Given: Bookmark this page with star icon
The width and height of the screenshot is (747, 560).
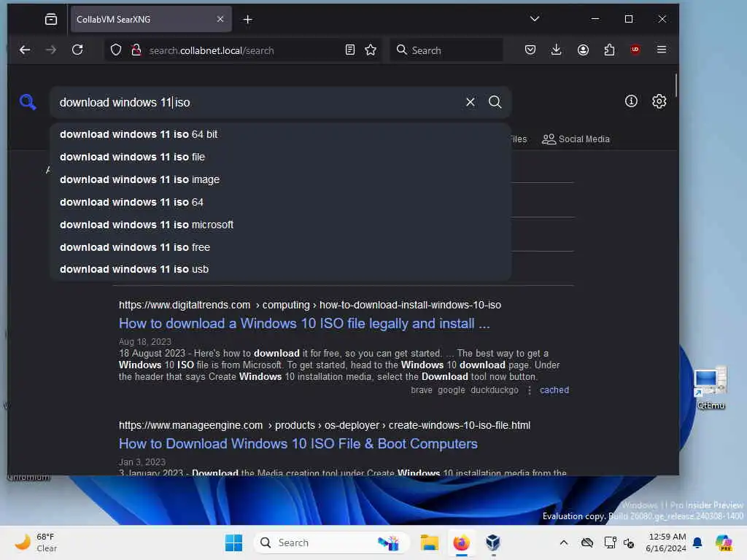Looking at the screenshot, I should point(371,50).
